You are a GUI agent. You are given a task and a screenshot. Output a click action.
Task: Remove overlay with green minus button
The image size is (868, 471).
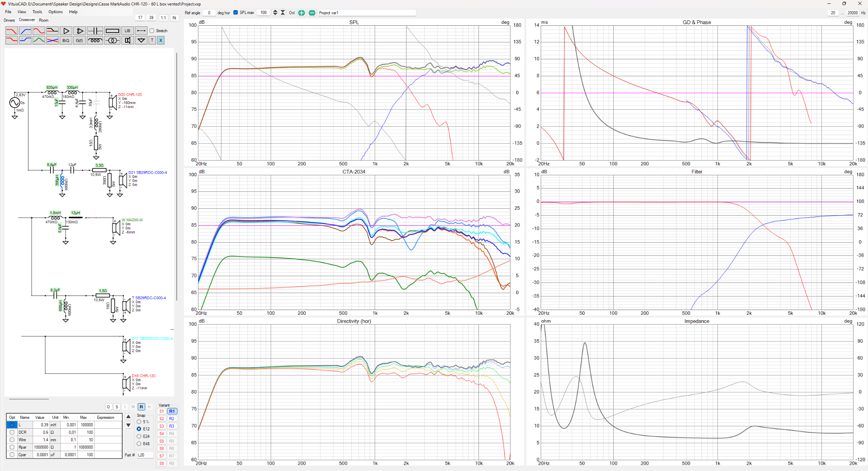[312, 13]
